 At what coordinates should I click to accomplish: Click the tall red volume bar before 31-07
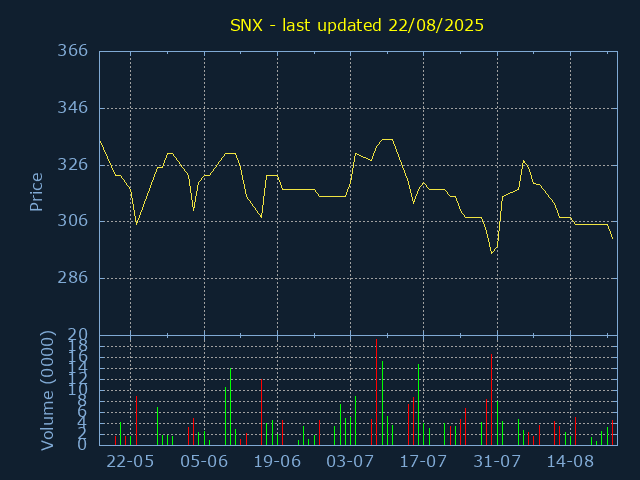(491, 400)
